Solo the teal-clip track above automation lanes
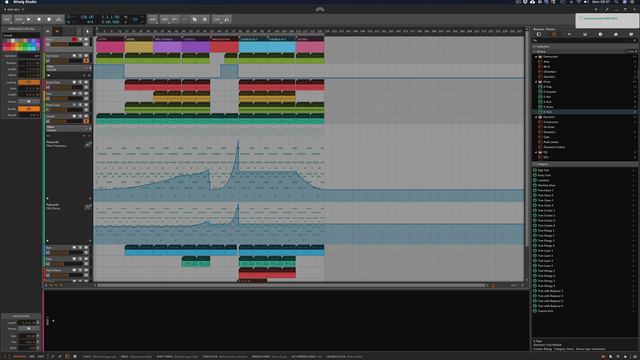Image resolution: width=640 pixels, height=360 pixels. pyautogui.click(x=80, y=116)
